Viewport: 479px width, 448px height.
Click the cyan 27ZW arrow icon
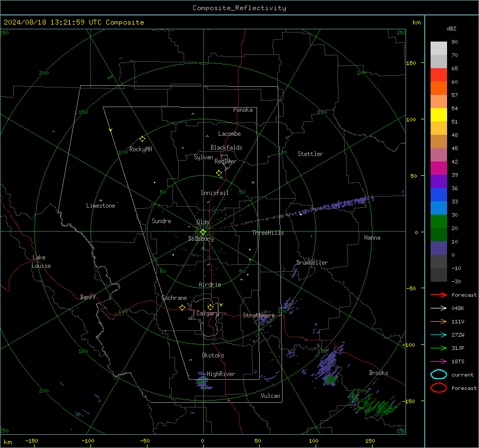[x=439, y=335]
